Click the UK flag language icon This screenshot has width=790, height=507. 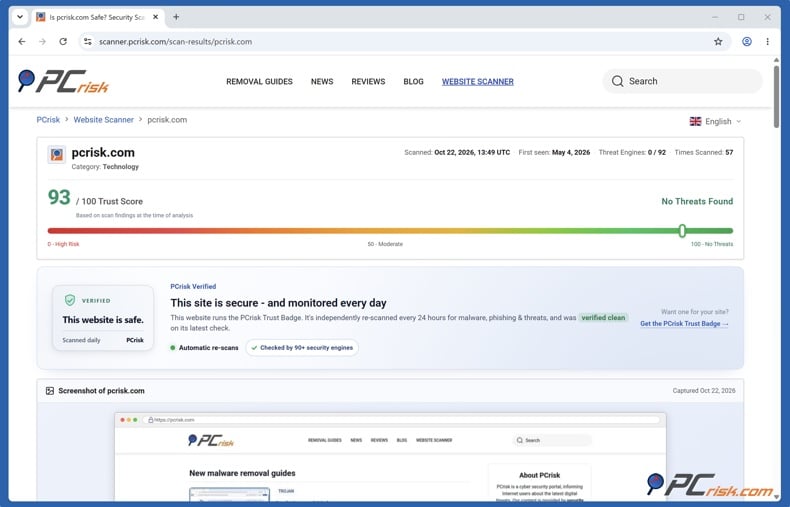[x=695, y=121]
